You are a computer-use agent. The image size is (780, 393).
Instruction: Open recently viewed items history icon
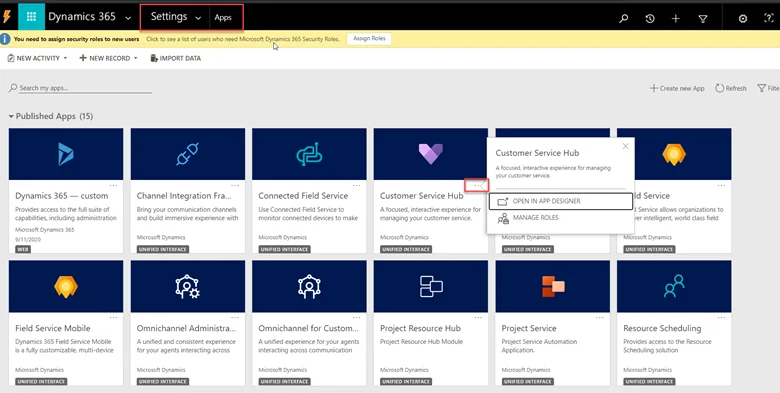pos(650,18)
